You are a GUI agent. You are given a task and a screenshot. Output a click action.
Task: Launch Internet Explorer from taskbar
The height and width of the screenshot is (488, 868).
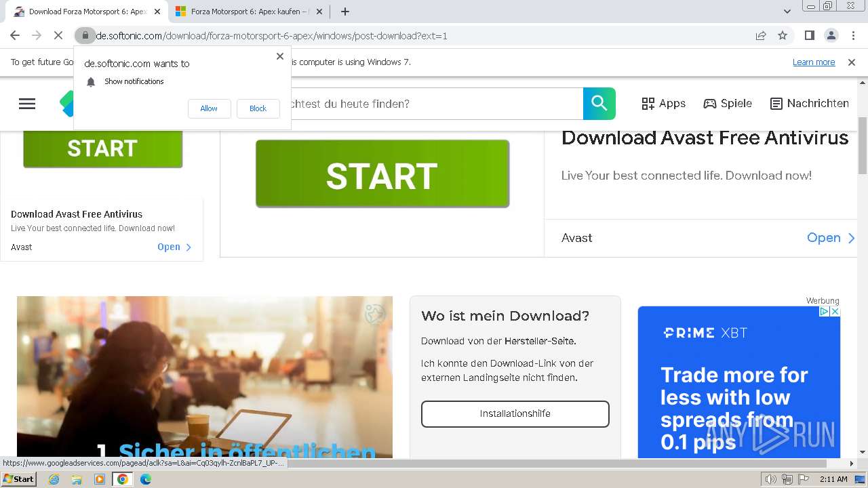[54, 479]
